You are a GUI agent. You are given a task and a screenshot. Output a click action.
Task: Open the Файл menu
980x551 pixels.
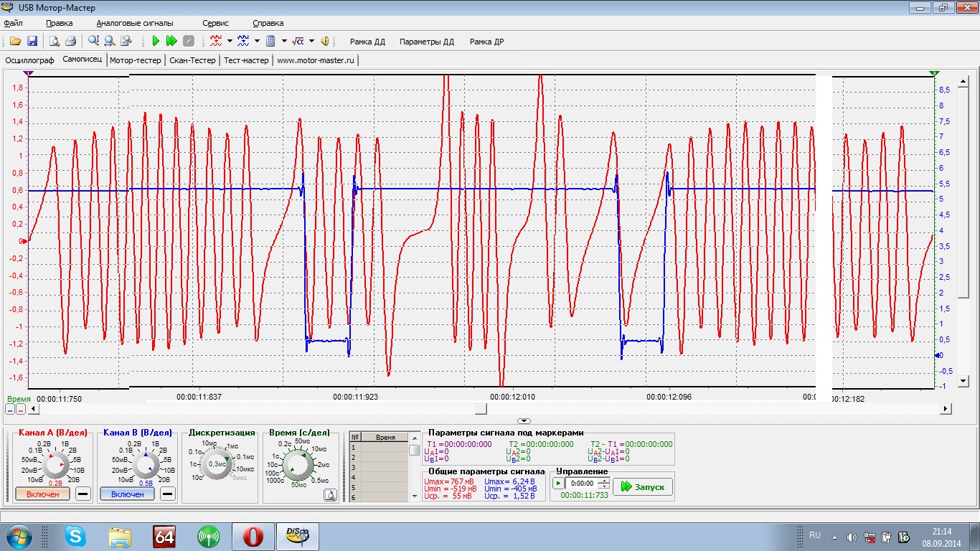point(13,23)
